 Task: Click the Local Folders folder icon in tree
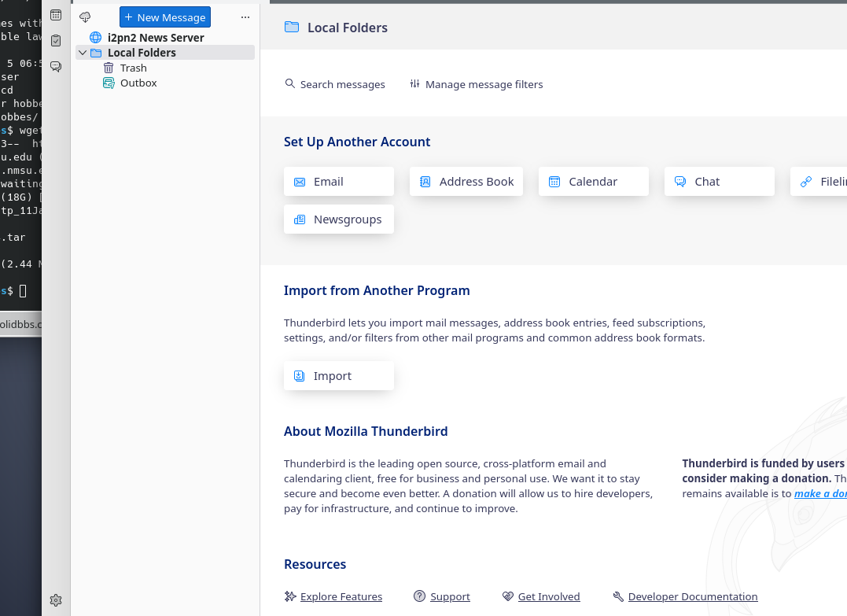[96, 53]
